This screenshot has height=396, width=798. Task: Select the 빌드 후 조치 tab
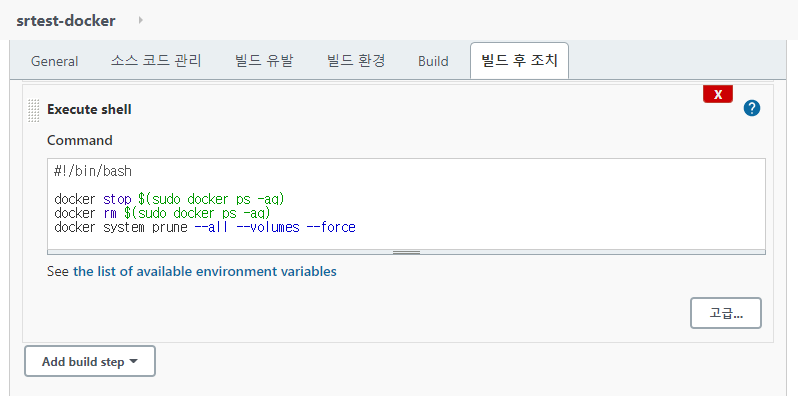pos(520,61)
